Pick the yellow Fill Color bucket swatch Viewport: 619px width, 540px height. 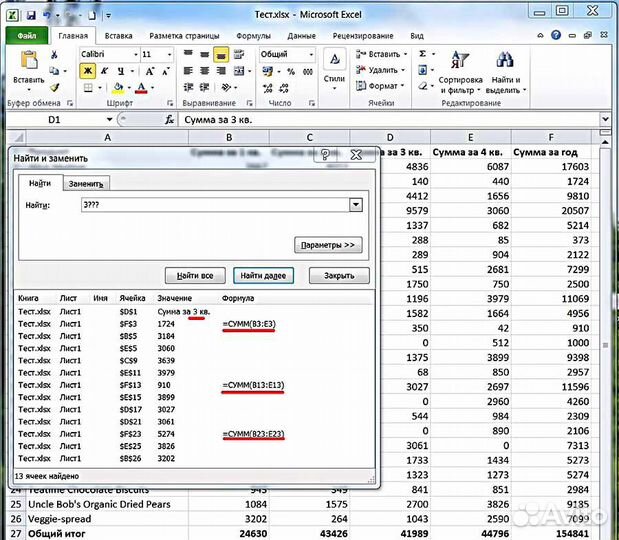click(x=118, y=88)
